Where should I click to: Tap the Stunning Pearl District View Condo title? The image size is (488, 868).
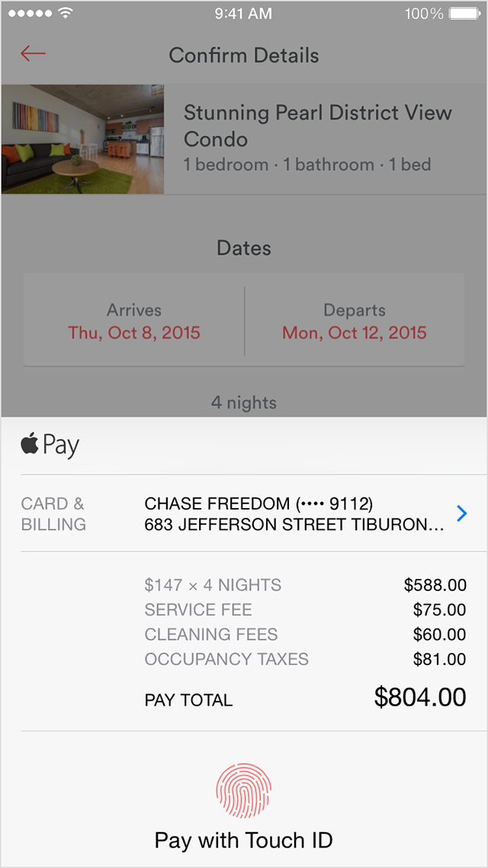pyautogui.click(x=317, y=126)
